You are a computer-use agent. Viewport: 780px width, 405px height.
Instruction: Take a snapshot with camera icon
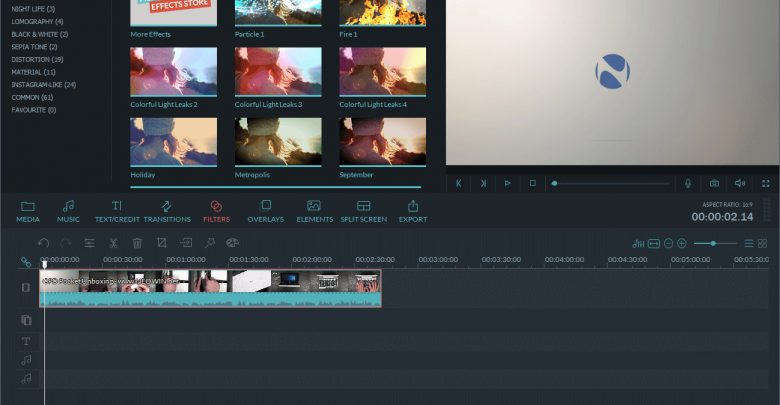[x=714, y=184]
